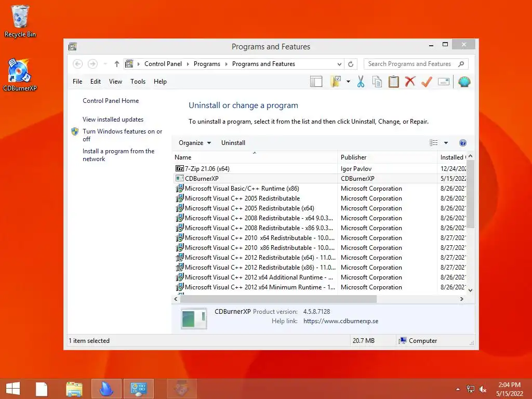Click Control Panel breadcrumb in address bar

click(163, 64)
